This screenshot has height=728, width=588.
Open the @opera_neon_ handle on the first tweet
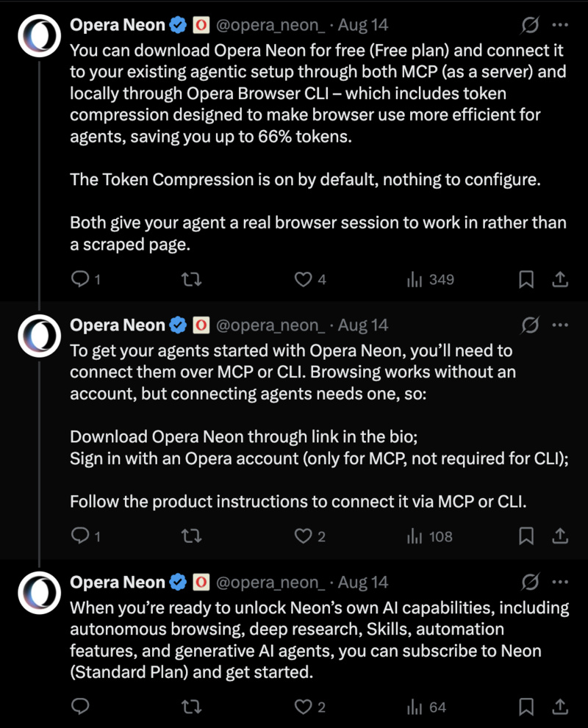click(270, 25)
